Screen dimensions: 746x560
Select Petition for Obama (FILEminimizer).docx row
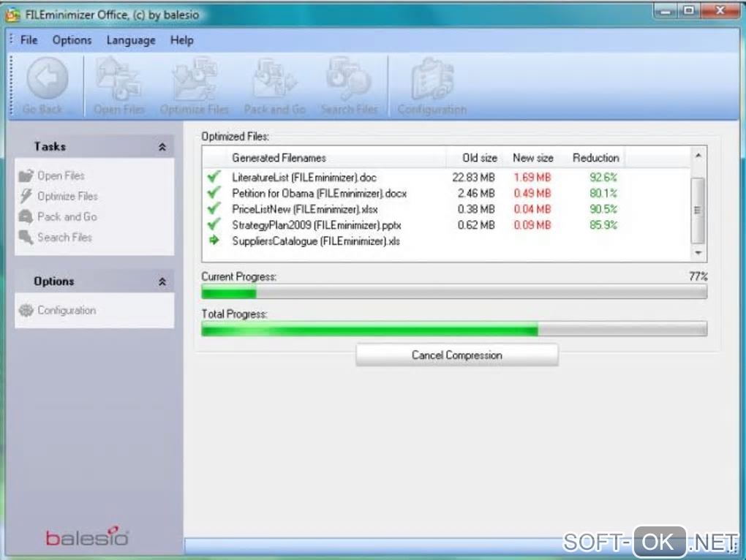pos(446,193)
